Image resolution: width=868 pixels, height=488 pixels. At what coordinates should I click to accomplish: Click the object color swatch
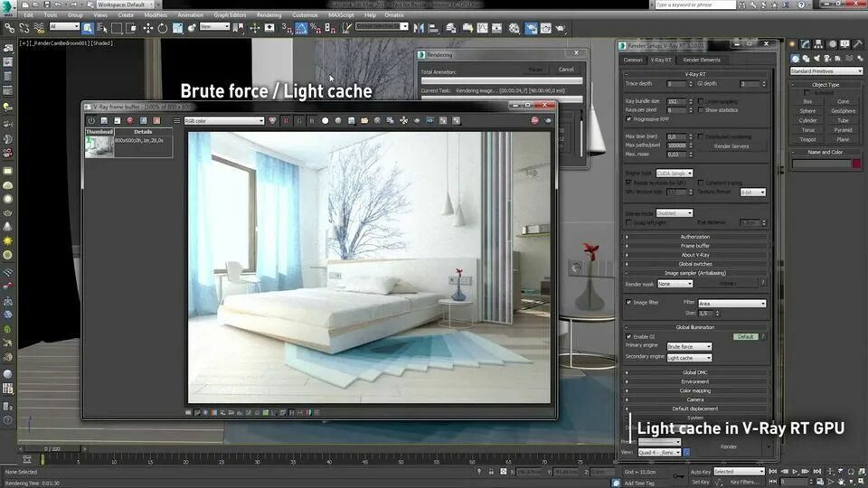(857, 164)
